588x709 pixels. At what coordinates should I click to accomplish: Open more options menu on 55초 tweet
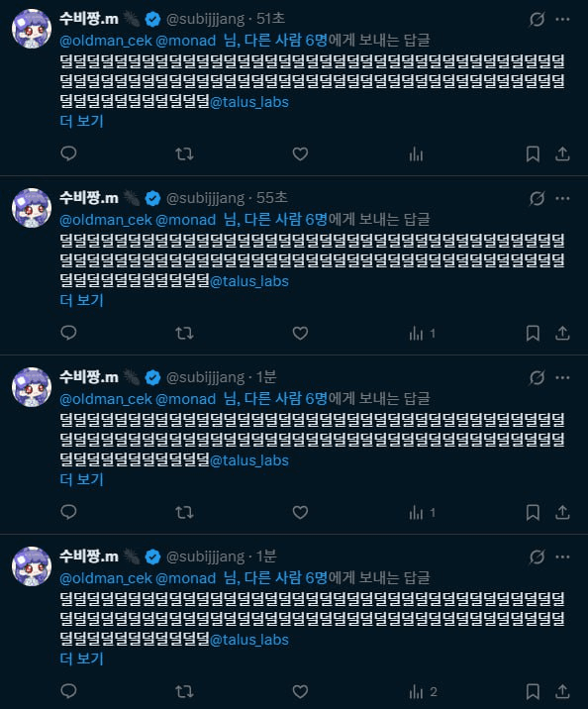(562, 198)
